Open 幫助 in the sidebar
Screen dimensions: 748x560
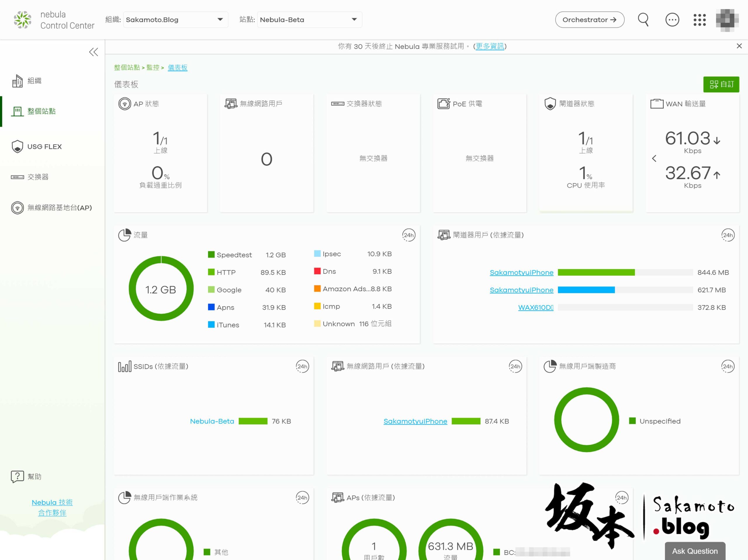pos(26,476)
